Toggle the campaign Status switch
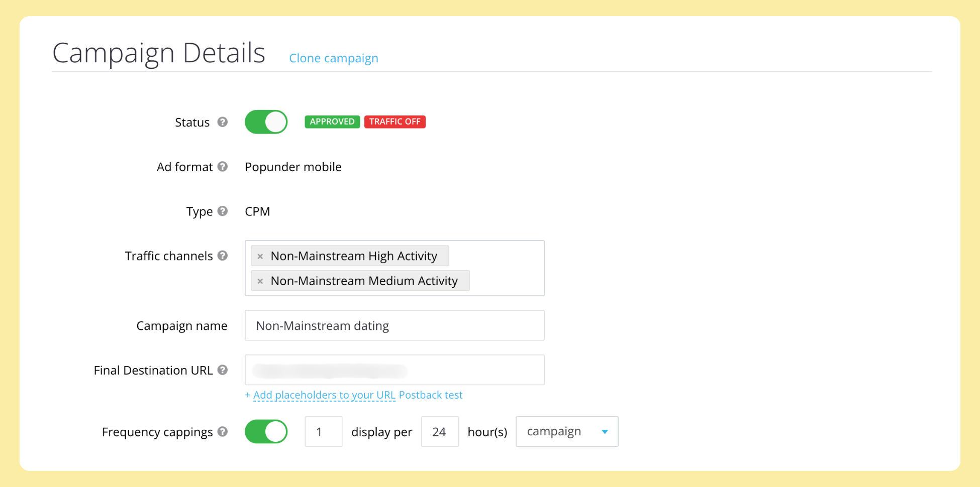980x487 pixels. tap(266, 122)
